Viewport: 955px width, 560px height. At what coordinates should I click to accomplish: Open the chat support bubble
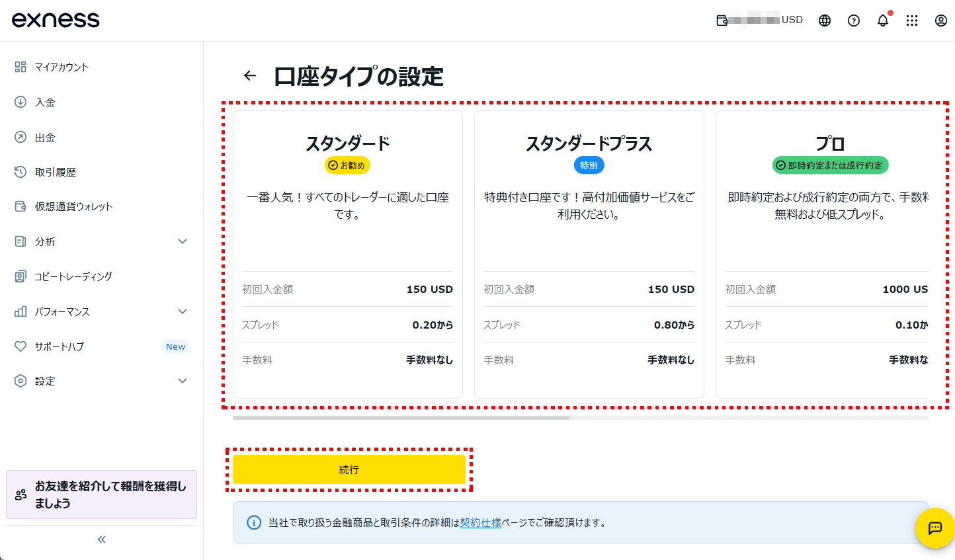pyautogui.click(x=934, y=528)
